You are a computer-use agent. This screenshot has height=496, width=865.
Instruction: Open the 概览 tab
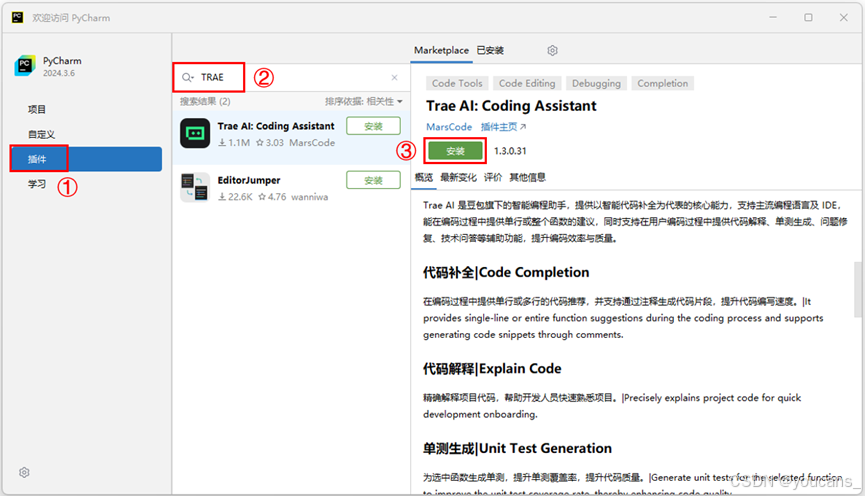tap(424, 177)
